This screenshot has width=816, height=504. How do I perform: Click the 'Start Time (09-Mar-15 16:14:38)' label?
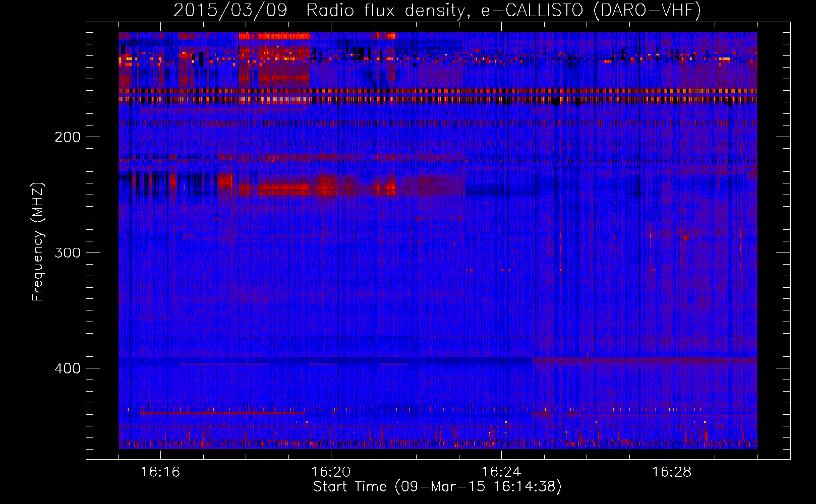pos(437,487)
